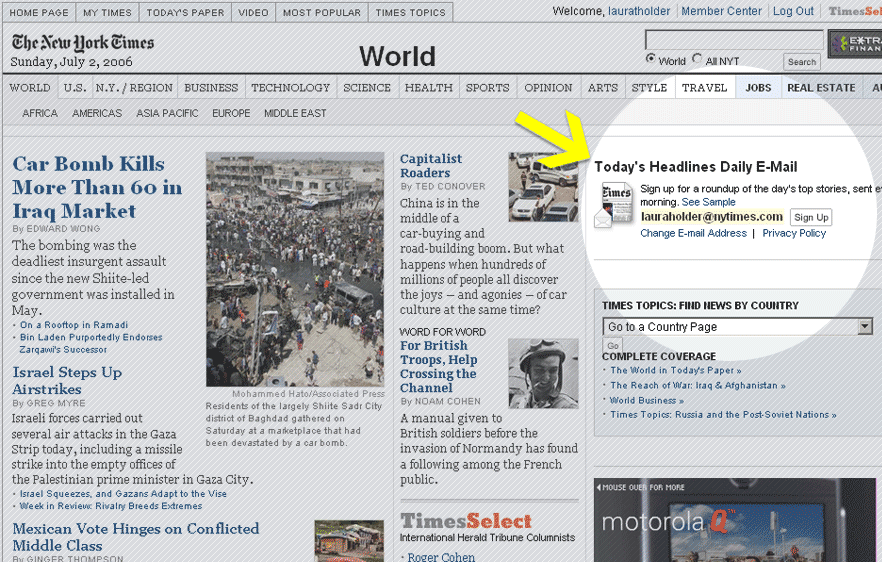This screenshot has width=882, height=562.
Task: Open the Roger Cohen columnist link
Action: [441, 556]
